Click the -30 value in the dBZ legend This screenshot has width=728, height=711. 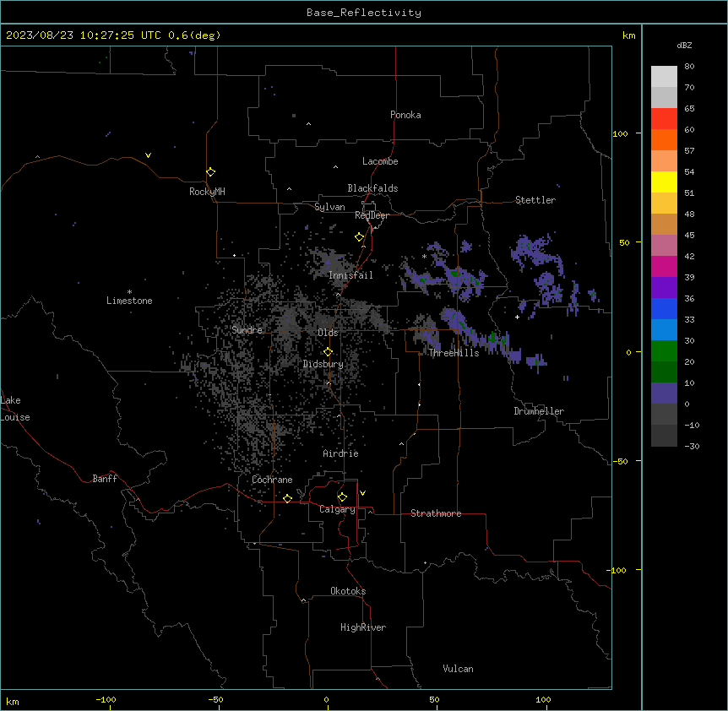pos(692,447)
